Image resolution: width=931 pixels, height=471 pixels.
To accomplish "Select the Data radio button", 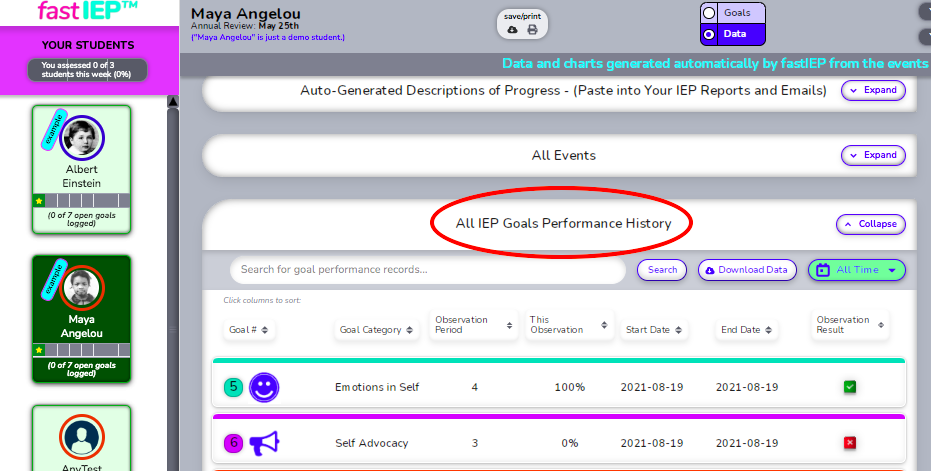I will 709,34.
